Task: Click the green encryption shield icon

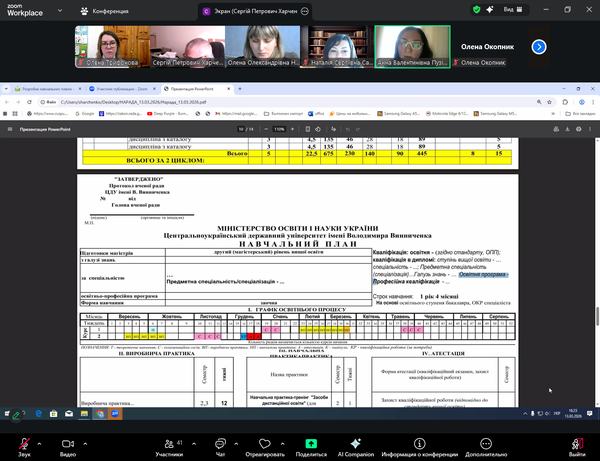Action: coord(477,9)
